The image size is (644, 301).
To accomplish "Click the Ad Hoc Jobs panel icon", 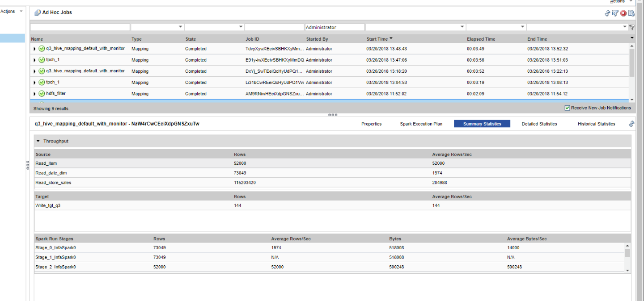I will [x=37, y=13].
